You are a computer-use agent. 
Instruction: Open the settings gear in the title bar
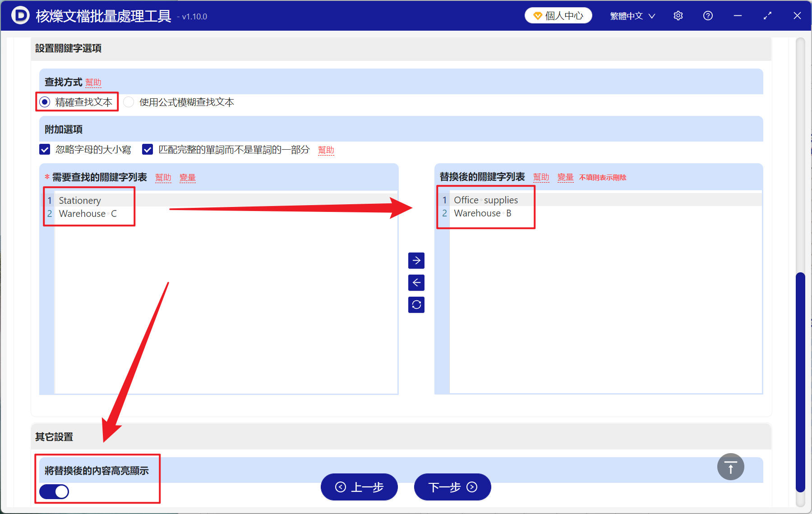click(x=678, y=15)
